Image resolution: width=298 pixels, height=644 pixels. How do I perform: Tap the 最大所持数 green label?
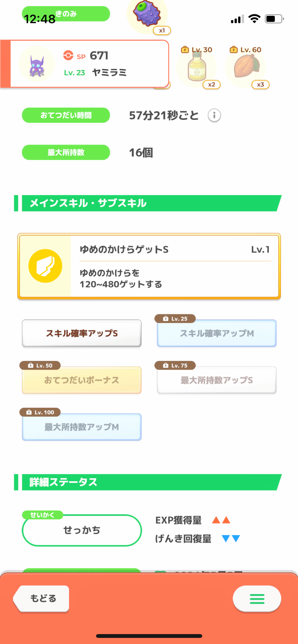tap(66, 152)
